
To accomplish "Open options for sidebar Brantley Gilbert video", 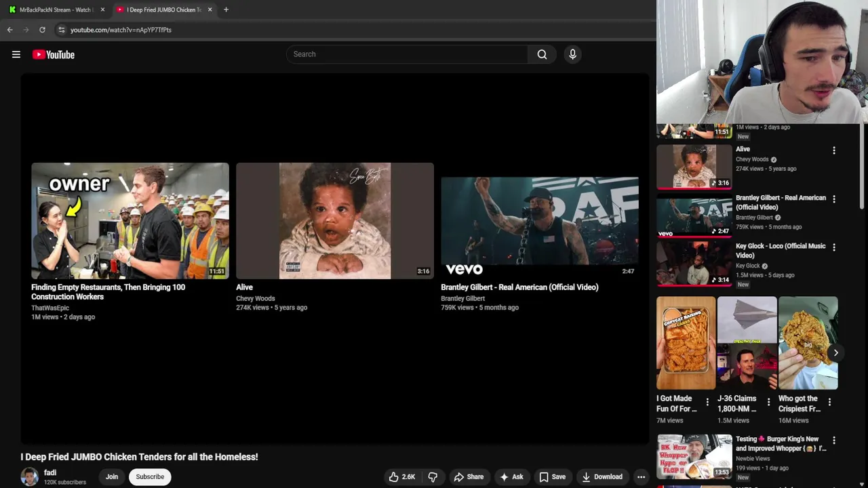I will tap(834, 199).
